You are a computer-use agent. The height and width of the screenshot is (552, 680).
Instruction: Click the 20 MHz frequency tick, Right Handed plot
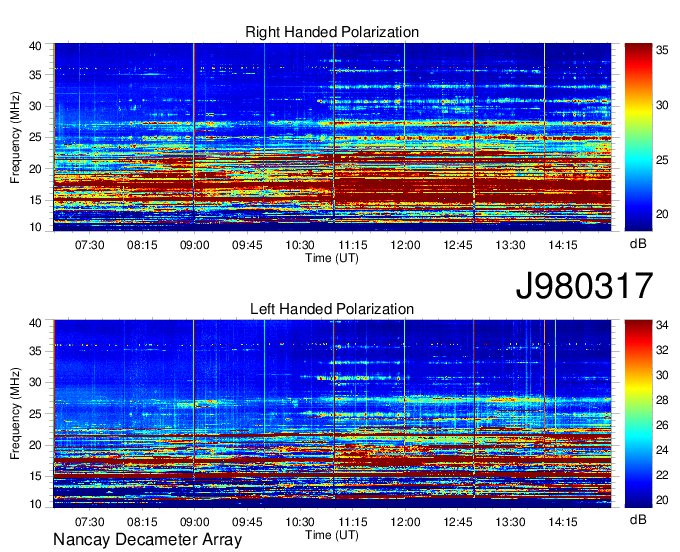35,169
